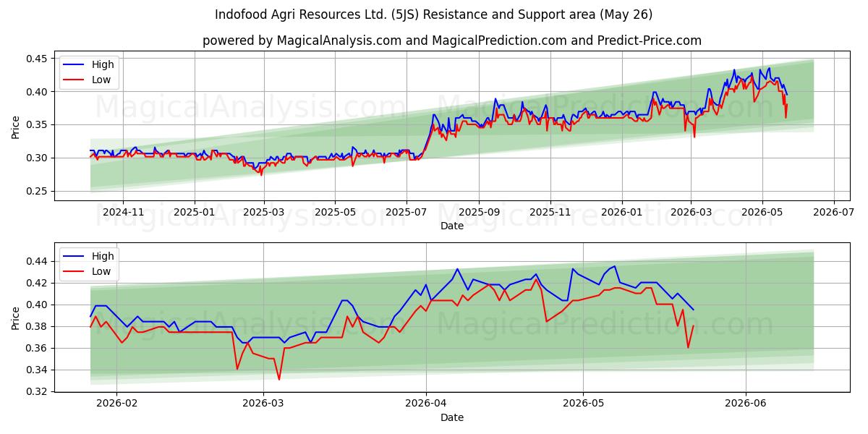Click the '2026-02' tick in bottom chart

[117, 404]
